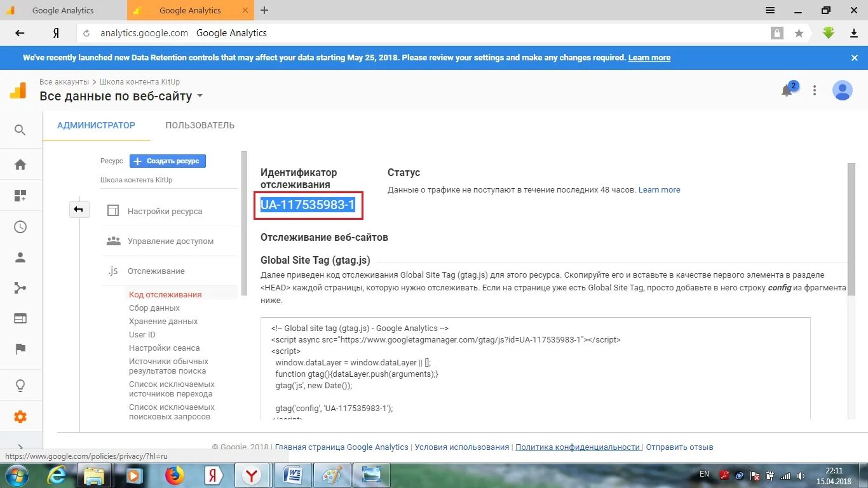Click the sidebar search magnifier icon

tap(20, 130)
